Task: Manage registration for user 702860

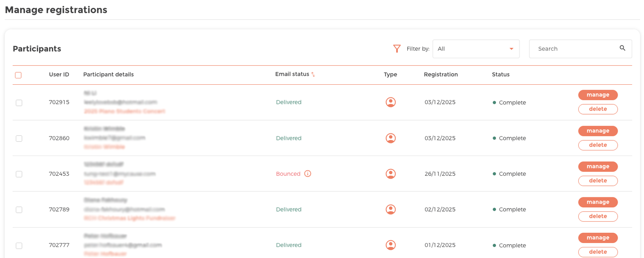Action: (598, 131)
